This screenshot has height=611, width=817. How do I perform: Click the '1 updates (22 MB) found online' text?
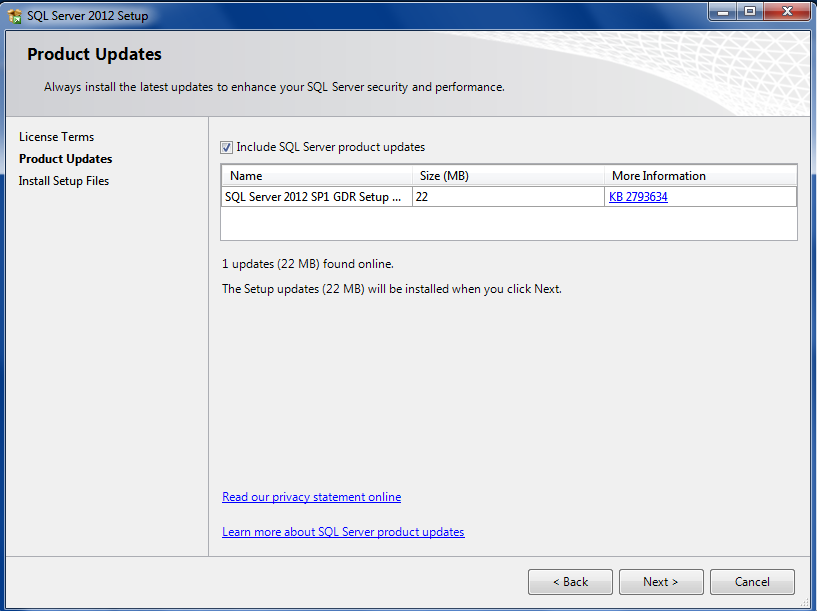pyautogui.click(x=308, y=264)
